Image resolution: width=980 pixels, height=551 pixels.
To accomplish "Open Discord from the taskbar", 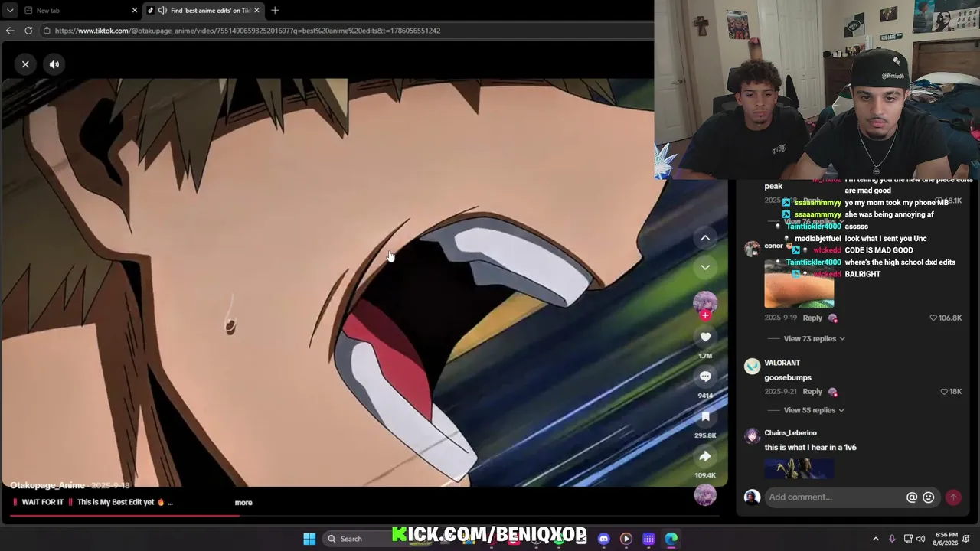I will coord(604,539).
